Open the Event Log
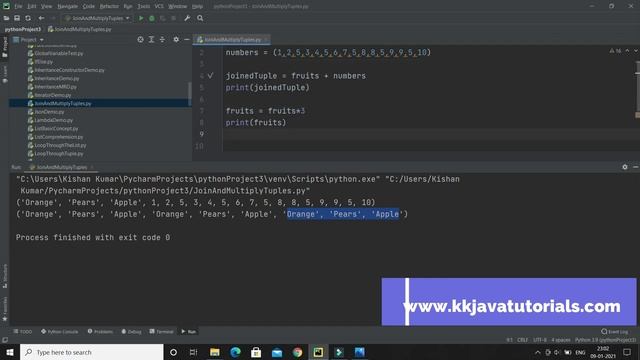Screen dimensions: 640x360 point(615,331)
